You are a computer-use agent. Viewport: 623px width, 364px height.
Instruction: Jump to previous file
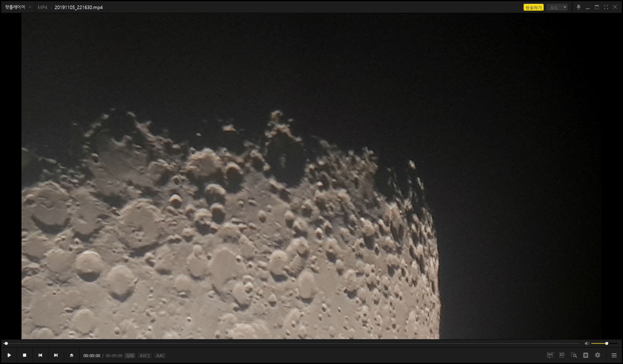pyautogui.click(x=40, y=355)
